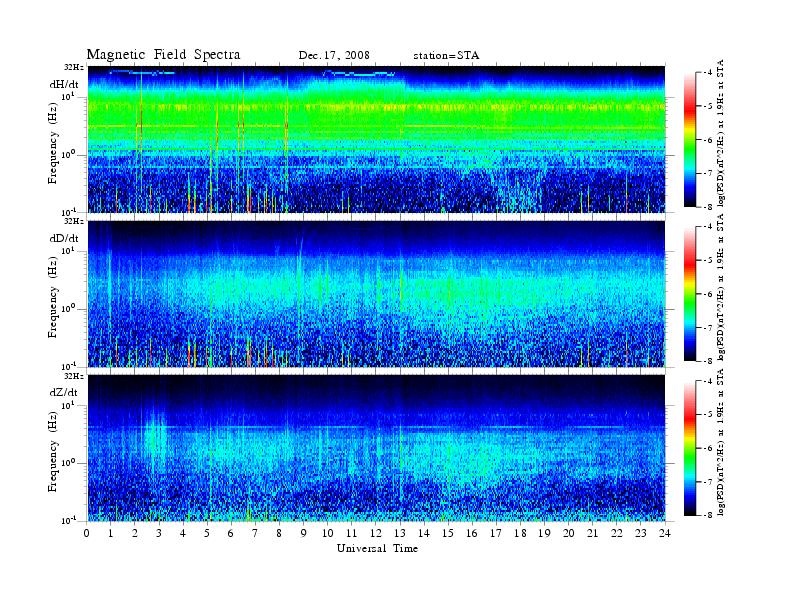Click hour 8 tick on Universal Time axis

279,533
